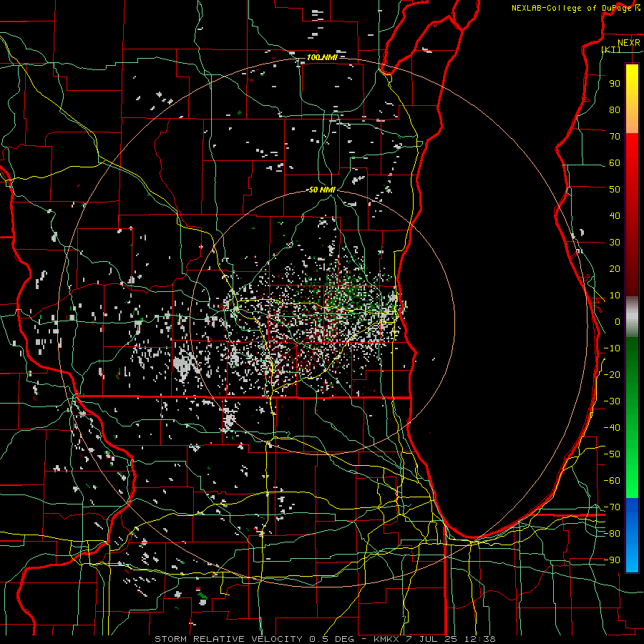This screenshot has width=644, height=644.
Task: Click the -60 scale value
Action: 612,481
